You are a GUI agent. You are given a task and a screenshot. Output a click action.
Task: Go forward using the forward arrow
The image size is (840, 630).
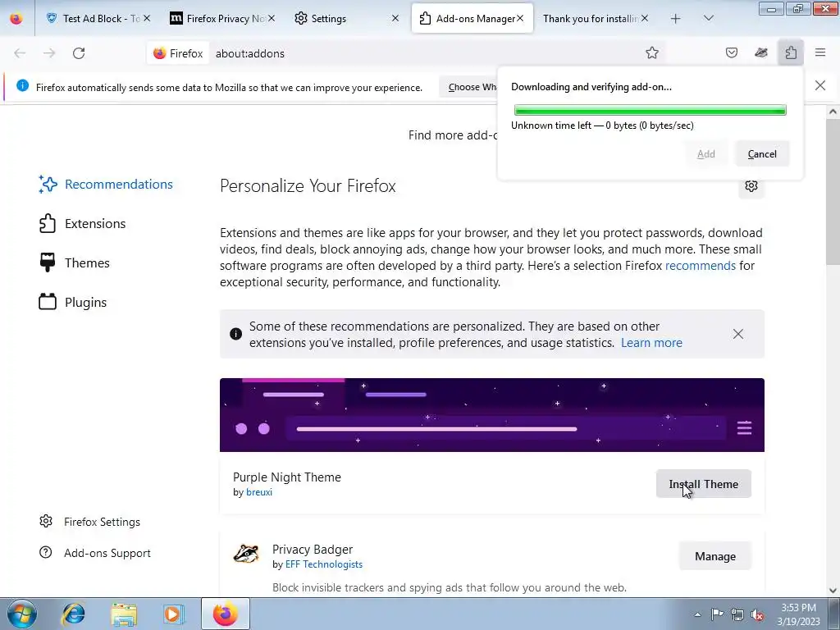click(x=49, y=53)
